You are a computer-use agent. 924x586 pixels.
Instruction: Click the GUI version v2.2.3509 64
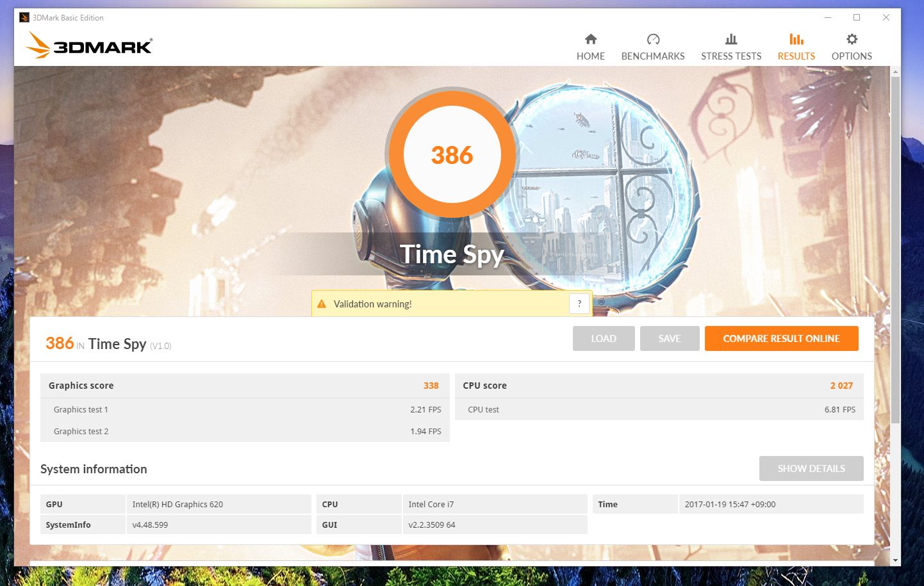pos(432,525)
